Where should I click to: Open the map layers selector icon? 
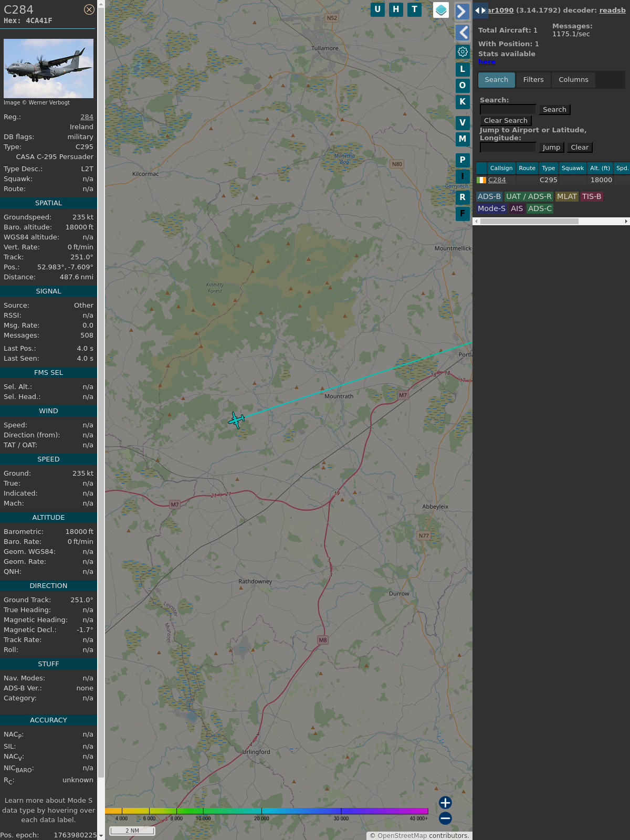tap(441, 10)
